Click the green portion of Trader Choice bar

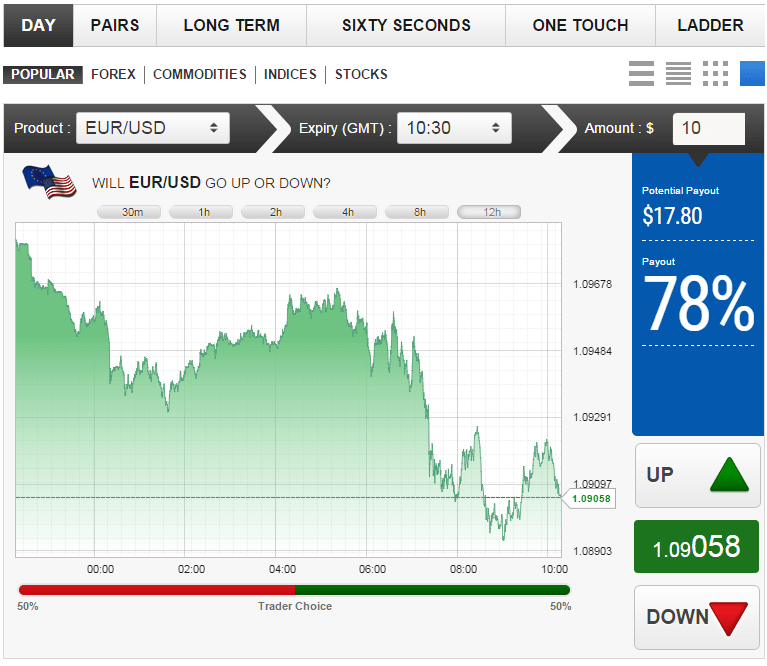pos(432,590)
